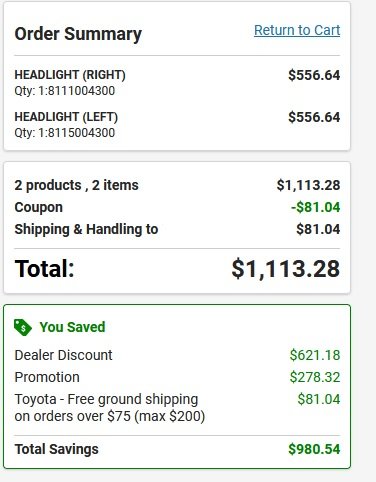The image size is (376, 482).
Task: Click the You Saved heading
Action: click(72, 327)
